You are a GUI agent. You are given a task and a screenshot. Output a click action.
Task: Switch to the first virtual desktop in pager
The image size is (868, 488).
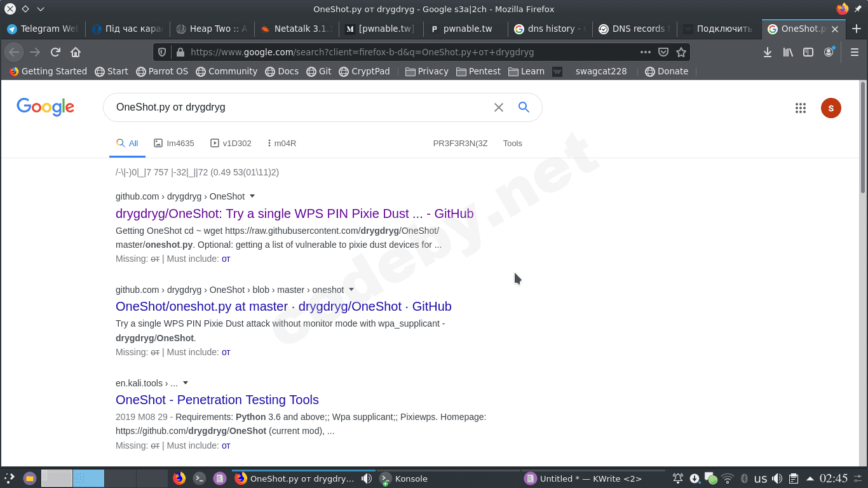pos(57,478)
